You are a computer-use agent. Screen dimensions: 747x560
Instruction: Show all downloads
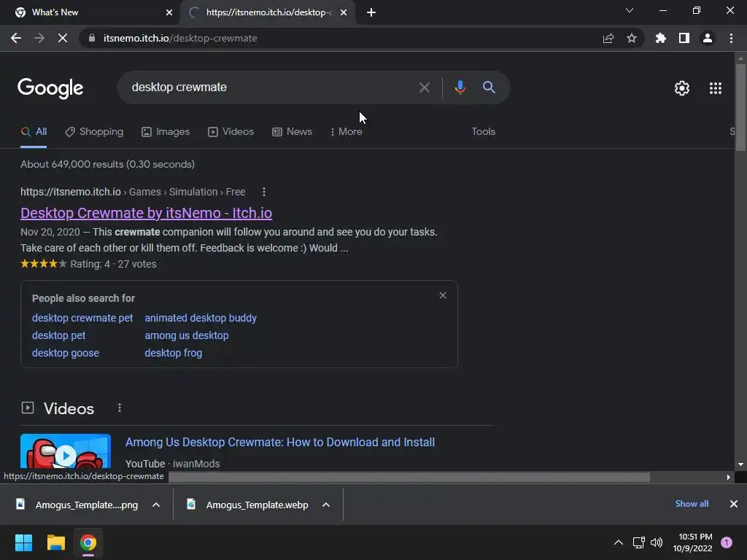coord(692,504)
